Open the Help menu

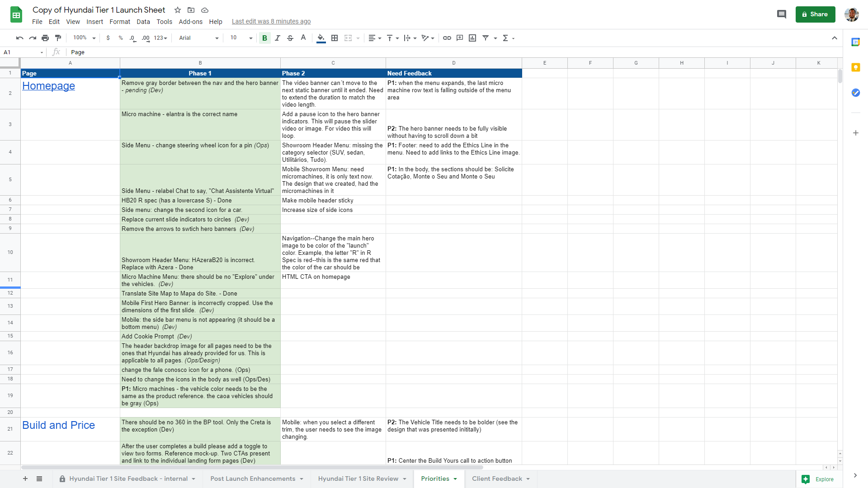(x=216, y=22)
